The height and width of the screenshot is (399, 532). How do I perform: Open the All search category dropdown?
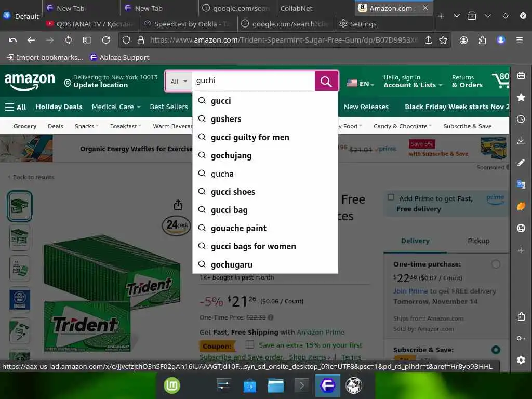[179, 82]
